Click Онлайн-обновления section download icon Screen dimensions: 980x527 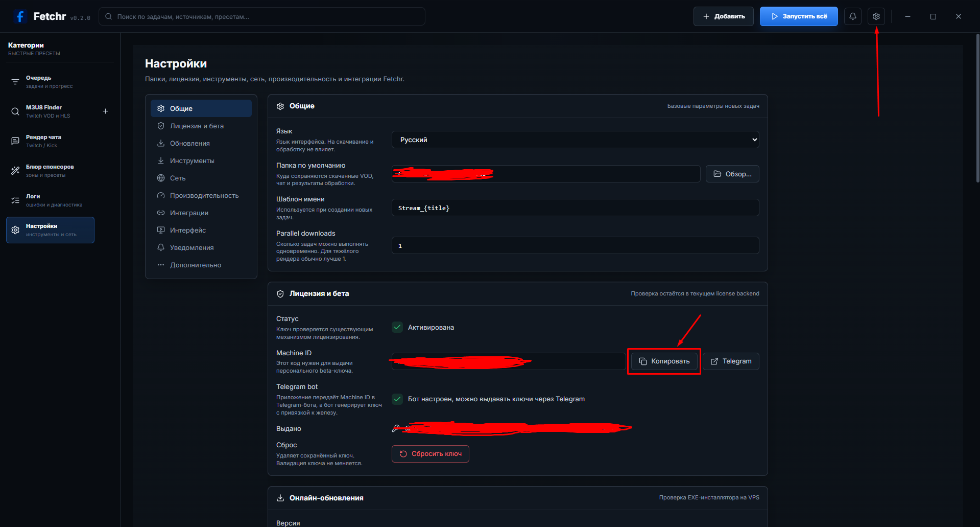[280, 498]
